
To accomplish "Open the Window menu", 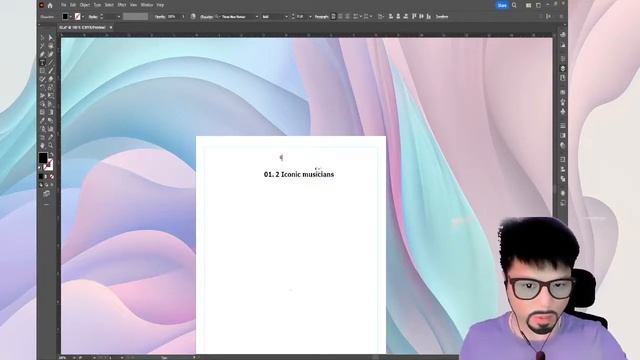I will pyautogui.click(x=147, y=5).
